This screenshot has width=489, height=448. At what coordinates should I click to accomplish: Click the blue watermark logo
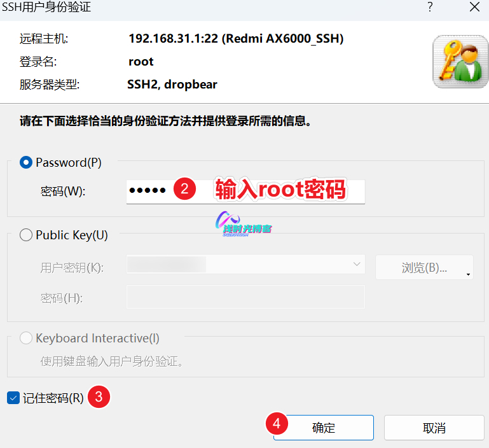click(244, 224)
